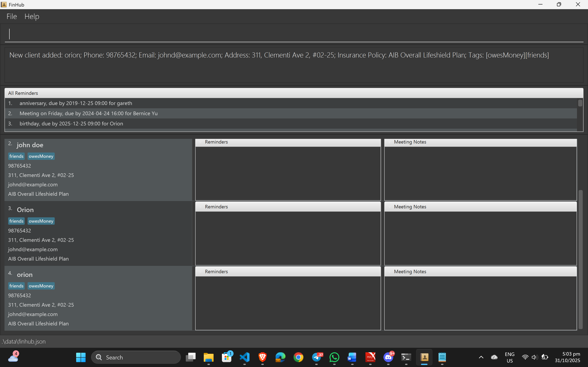Image resolution: width=588 pixels, height=367 pixels.
Task: Launch Brave browser from taskbar
Action: 262,357
